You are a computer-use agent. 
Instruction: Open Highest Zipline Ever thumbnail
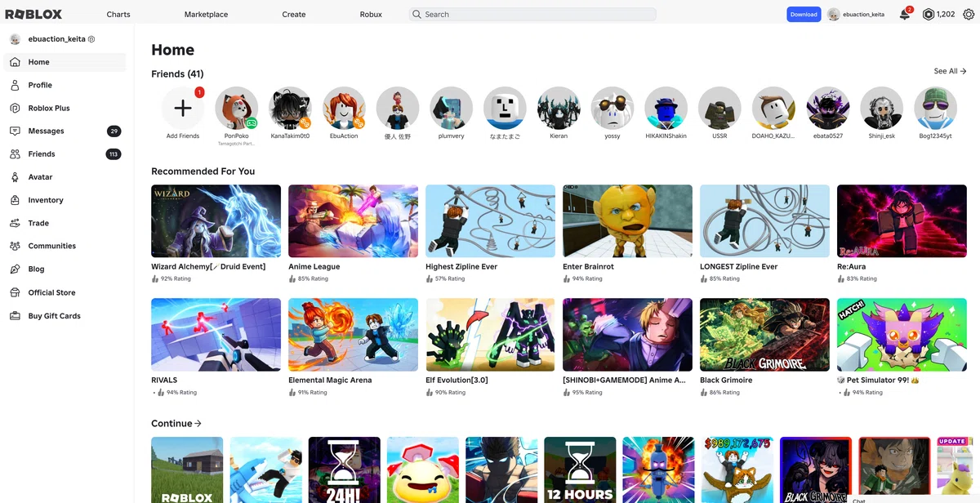click(x=490, y=220)
